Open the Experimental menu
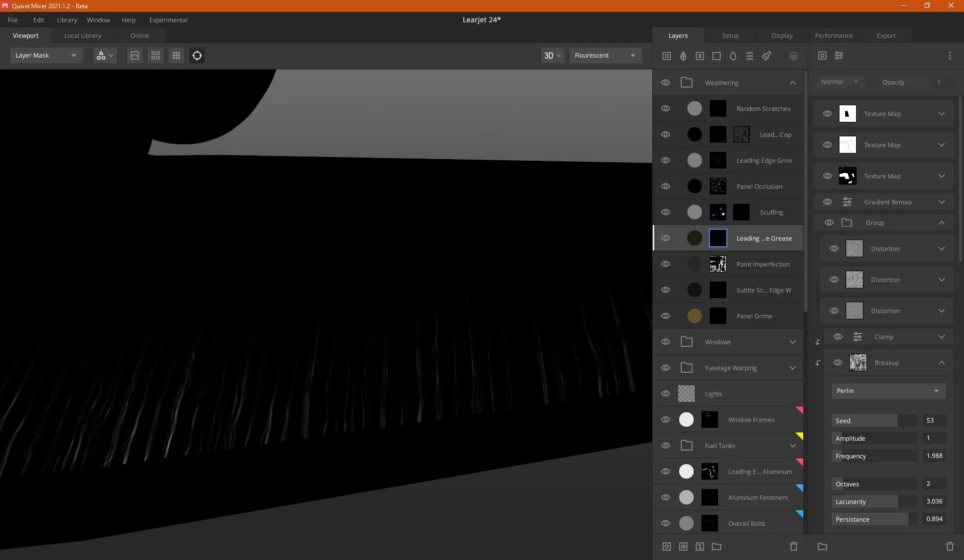964x560 pixels. point(168,20)
